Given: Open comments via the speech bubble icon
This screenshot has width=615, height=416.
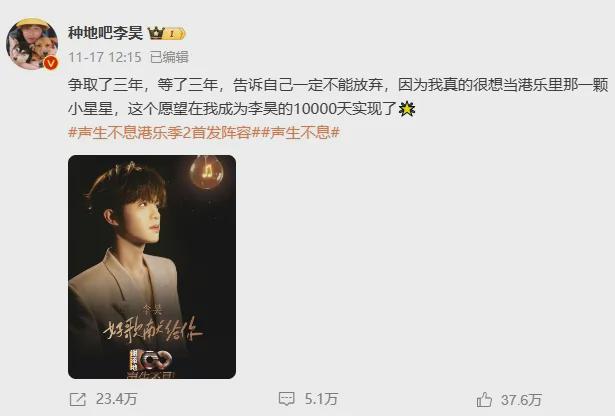Looking at the screenshot, I should click(287, 400).
